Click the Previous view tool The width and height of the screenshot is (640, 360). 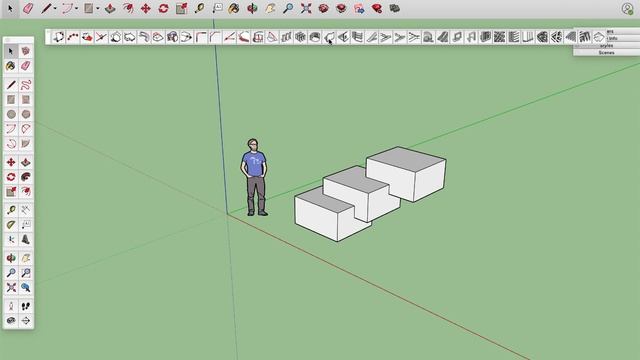click(x=26, y=288)
